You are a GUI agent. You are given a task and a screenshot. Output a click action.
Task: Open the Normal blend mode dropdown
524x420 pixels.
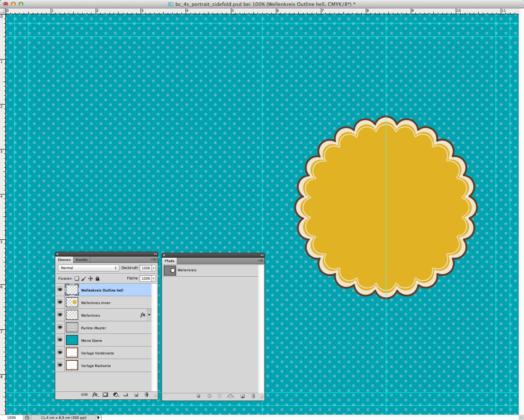pyautogui.click(x=88, y=268)
